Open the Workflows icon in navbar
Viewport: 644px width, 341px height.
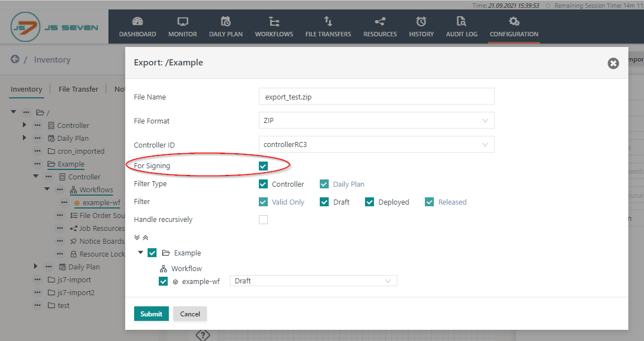click(x=274, y=21)
